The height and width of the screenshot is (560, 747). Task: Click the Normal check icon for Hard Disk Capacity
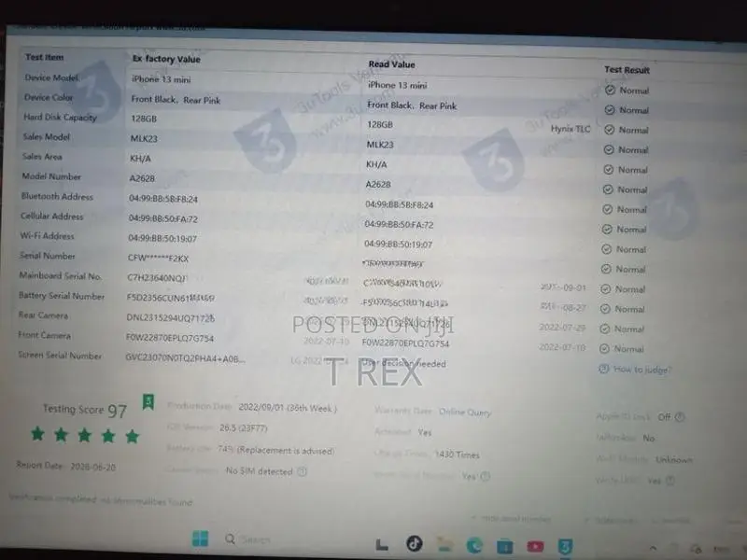[x=609, y=130]
